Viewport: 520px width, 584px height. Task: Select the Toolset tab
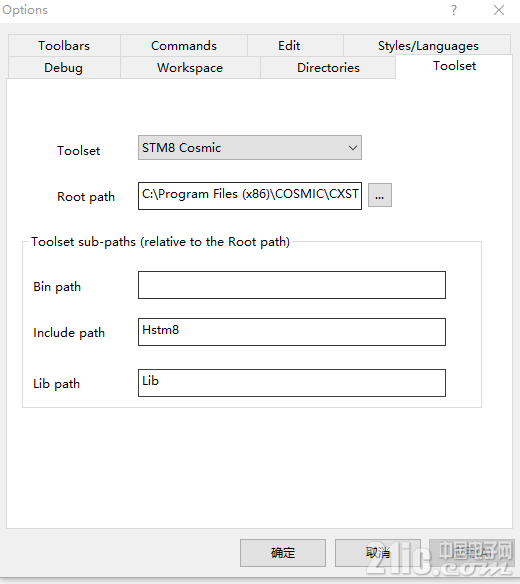[x=454, y=66]
